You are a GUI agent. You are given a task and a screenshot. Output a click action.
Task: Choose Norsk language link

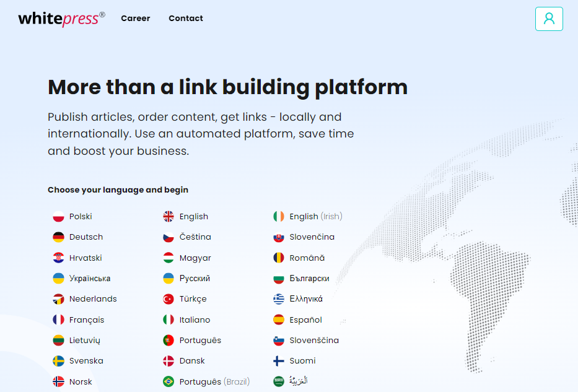(81, 382)
